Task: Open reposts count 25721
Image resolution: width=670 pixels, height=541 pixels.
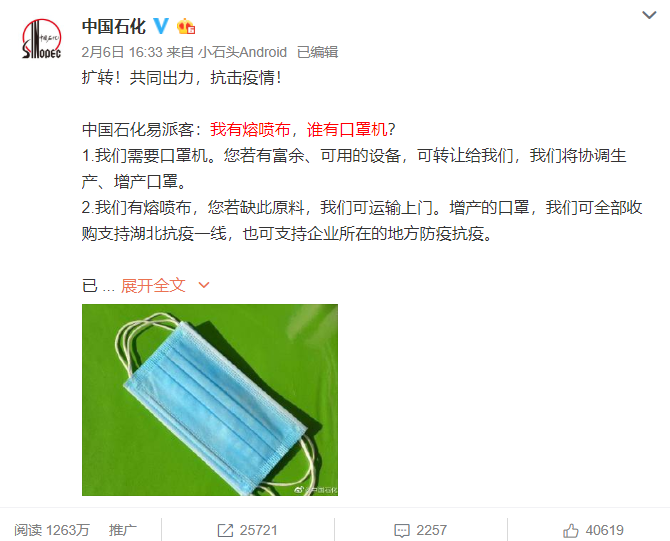Action: [259, 530]
